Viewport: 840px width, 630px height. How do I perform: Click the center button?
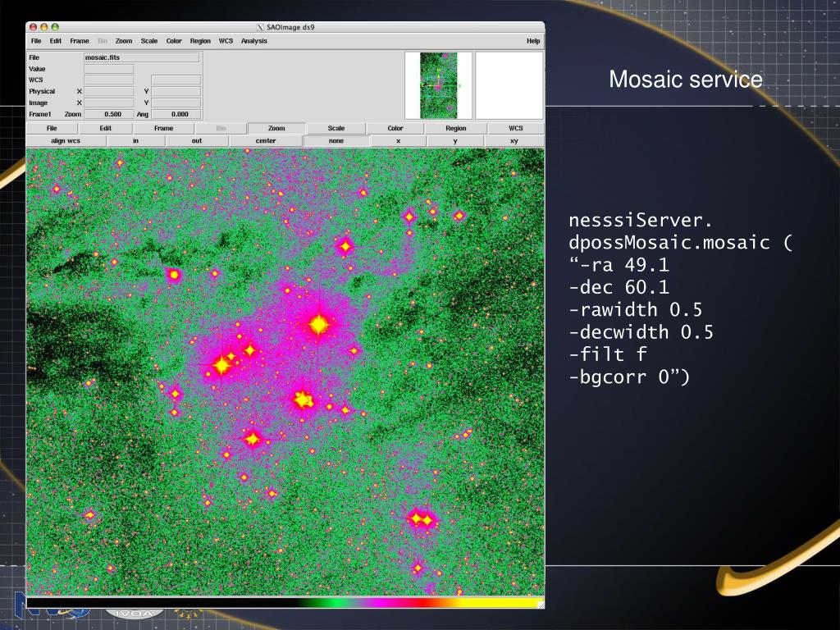point(266,141)
